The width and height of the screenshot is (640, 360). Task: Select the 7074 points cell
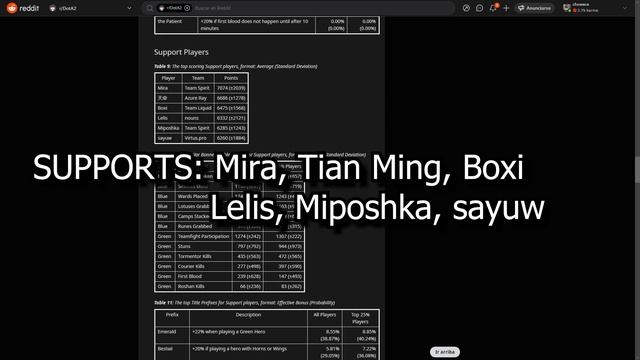[231, 88]
